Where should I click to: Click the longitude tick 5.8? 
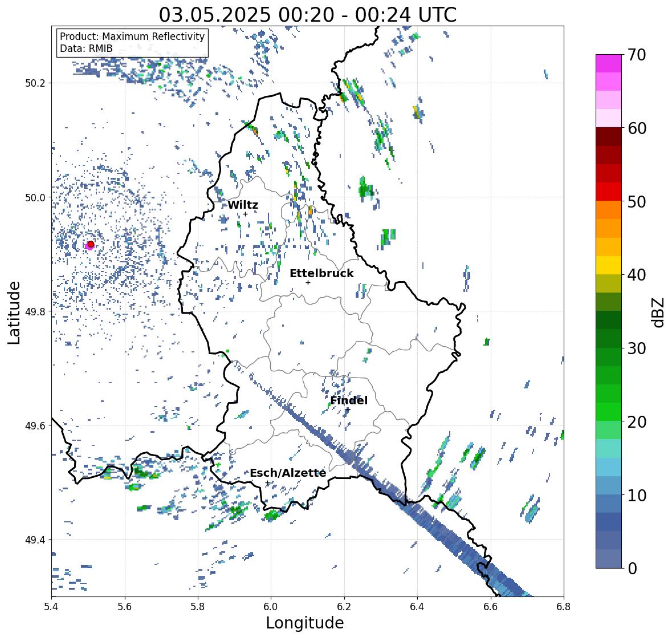[x=198, y=606]
